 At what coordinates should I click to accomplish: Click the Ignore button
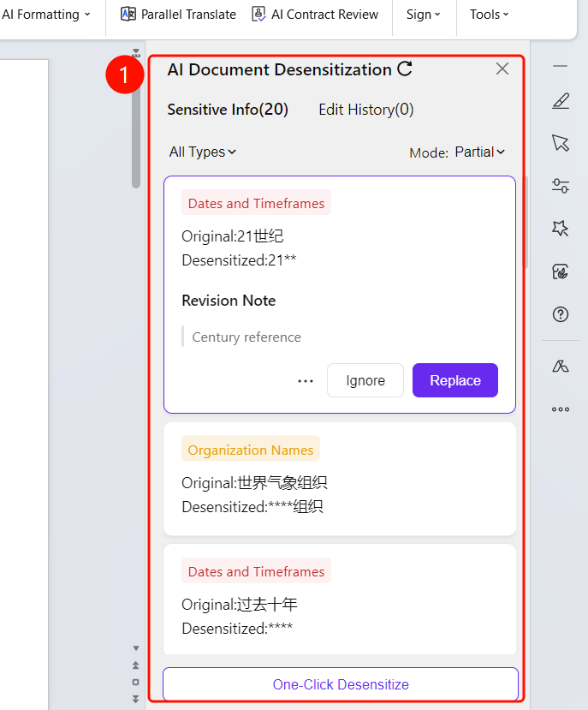click(365, 380)
